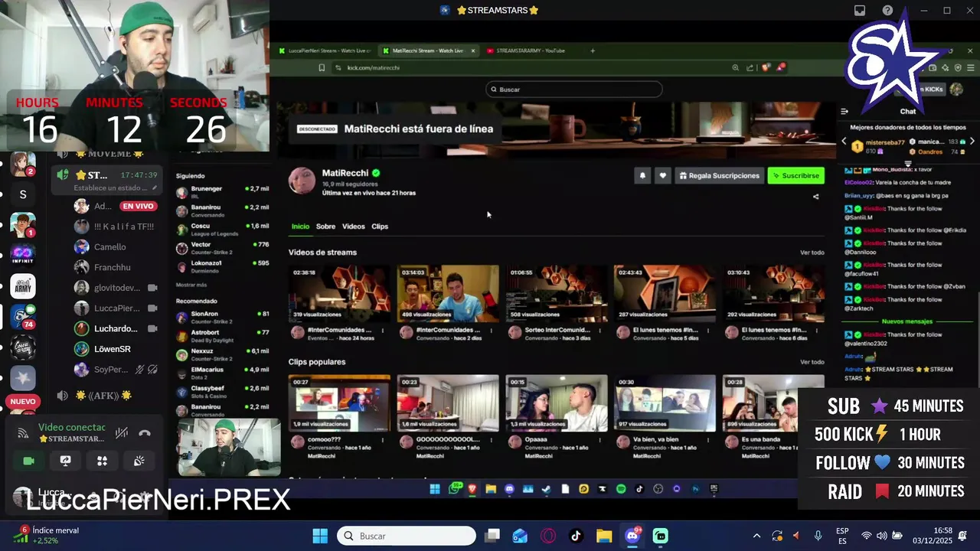Open the Opaaaa clip thumbnail

point(557,403)
